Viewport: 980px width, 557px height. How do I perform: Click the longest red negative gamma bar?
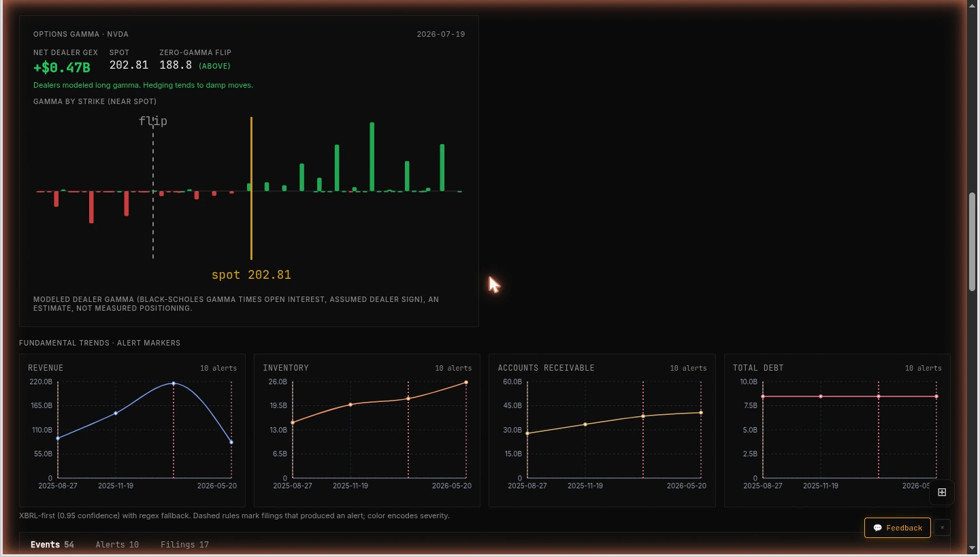(91, 207)
